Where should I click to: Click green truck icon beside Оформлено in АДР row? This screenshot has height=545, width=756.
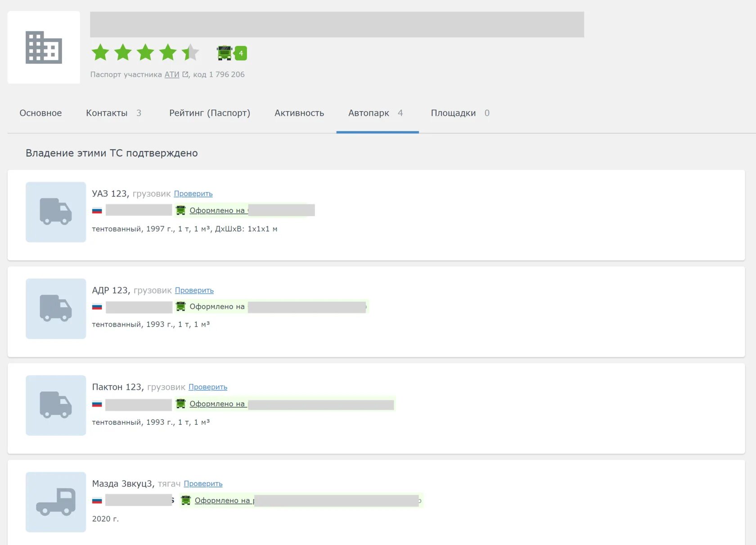[x=180, y=306]
